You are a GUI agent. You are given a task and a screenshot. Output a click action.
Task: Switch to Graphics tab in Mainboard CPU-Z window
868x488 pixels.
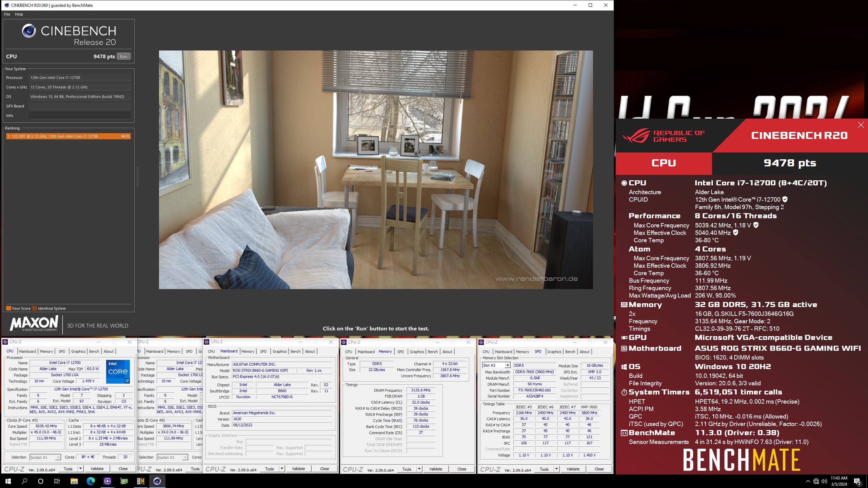pyautogui.click(x=279, y=351)
